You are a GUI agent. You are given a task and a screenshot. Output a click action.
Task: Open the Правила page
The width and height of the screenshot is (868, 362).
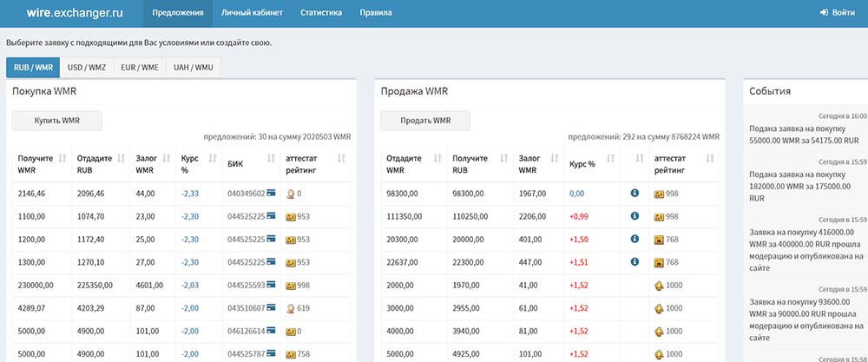pyautogui.click(x=376, y=13)
